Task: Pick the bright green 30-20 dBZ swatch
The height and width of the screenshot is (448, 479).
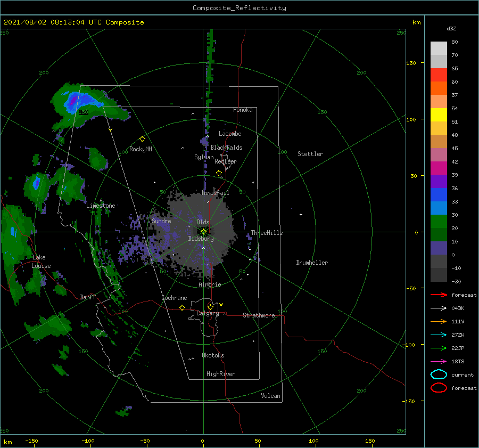Action: click(x=439, y=222)
